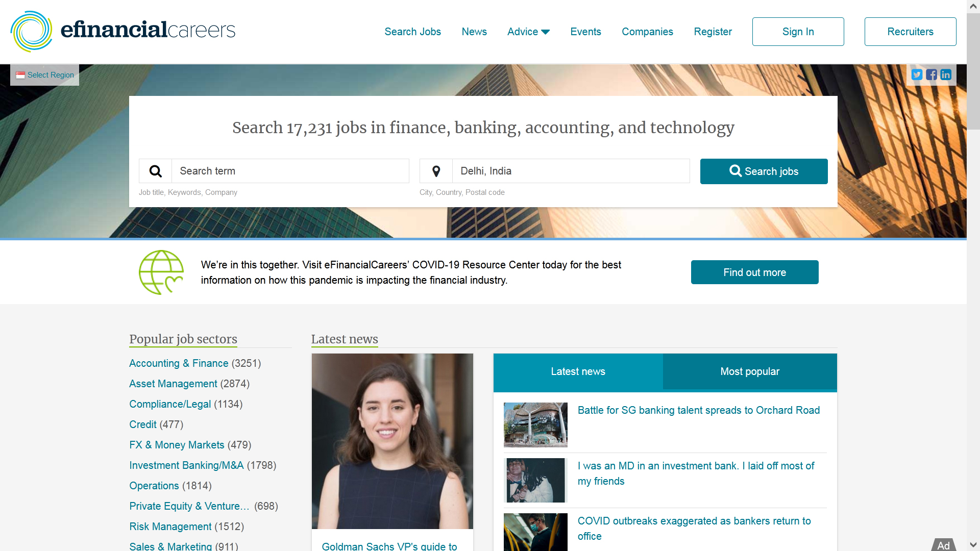Click the Goldman Sachs VP portrait photo

pos(393,441)
